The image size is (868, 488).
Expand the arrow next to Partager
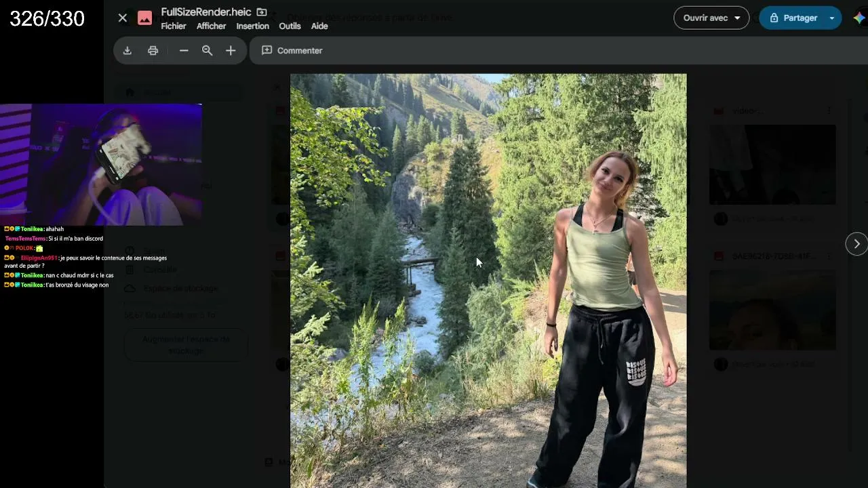coord(832,18)
